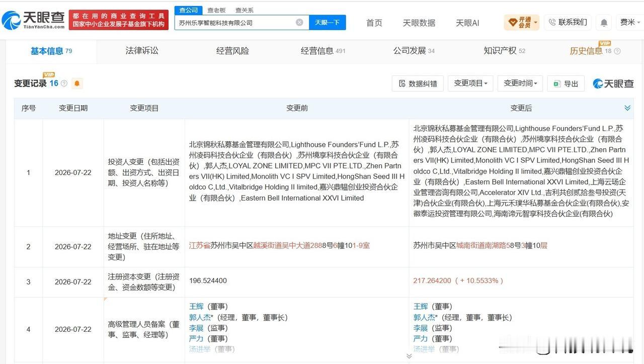The image size is (644, 364).
Task: Click the orange alert bell beside 变更记录
Action: pos(77,83)
